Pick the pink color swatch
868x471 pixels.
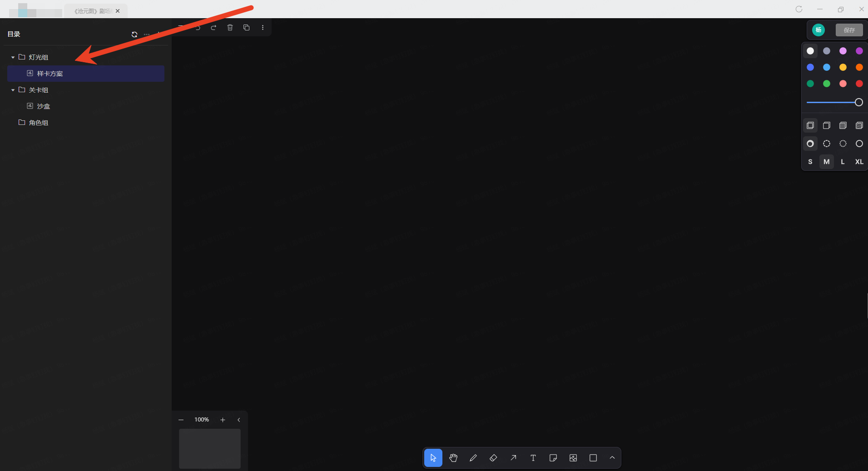click(843, 84)
